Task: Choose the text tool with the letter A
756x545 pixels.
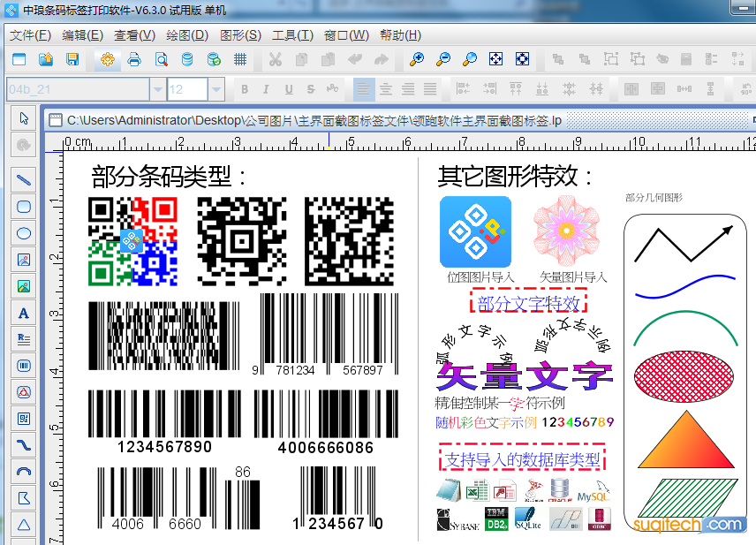Action: click(24, 313)
